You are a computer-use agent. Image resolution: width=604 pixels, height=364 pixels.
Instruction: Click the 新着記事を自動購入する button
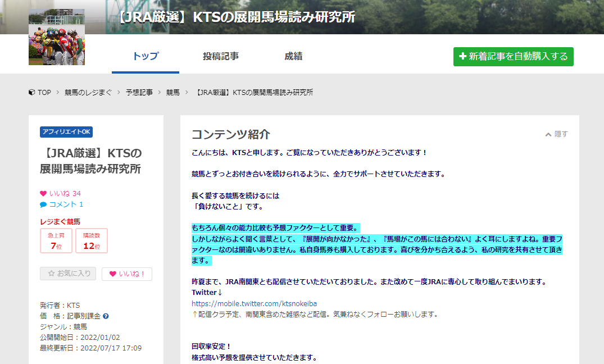tap(513, 57)
